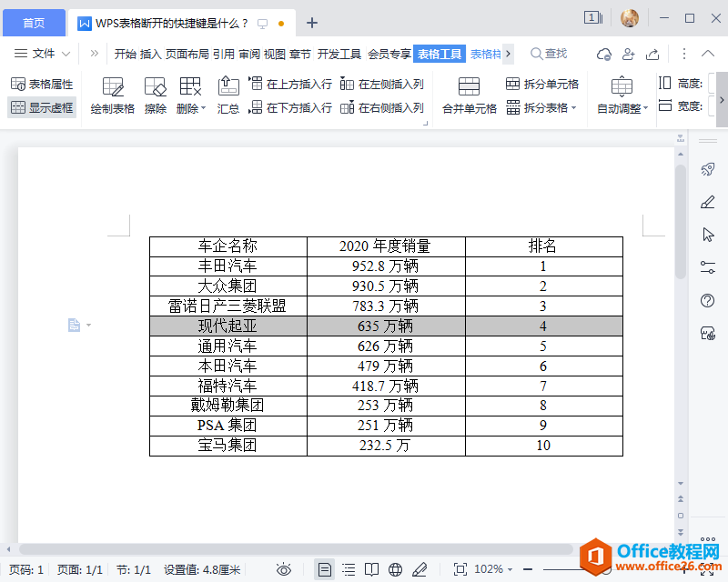This screenshot has width=728, height=582.
Task: Click the vertical scrollbar thumb
Action: pyautogui.click(x=681, y=222)
